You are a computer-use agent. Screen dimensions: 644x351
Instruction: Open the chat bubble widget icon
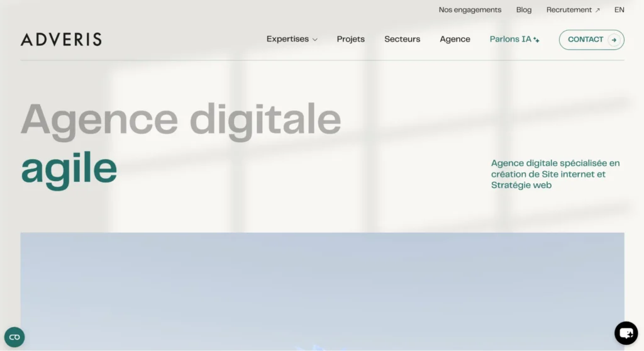626,333
